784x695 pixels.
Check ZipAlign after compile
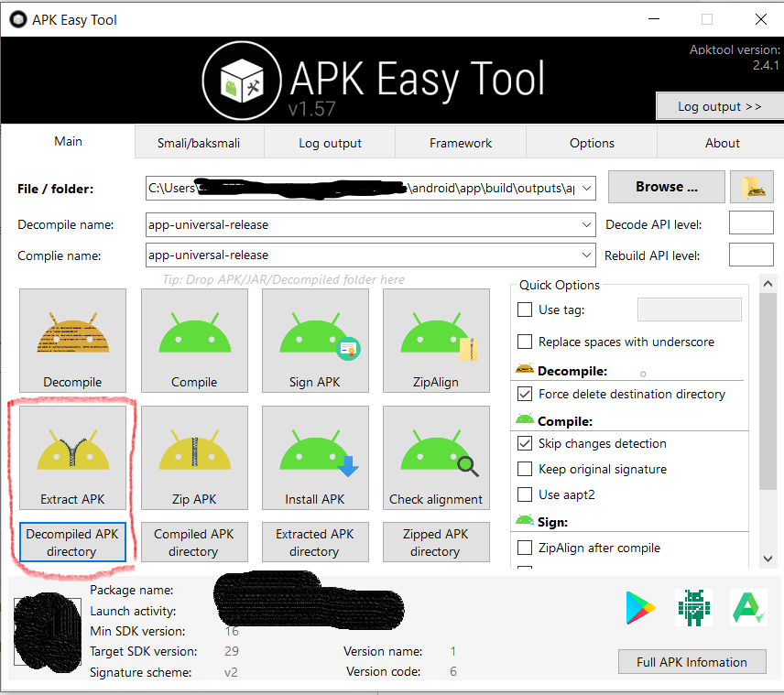tap(525, 548)
